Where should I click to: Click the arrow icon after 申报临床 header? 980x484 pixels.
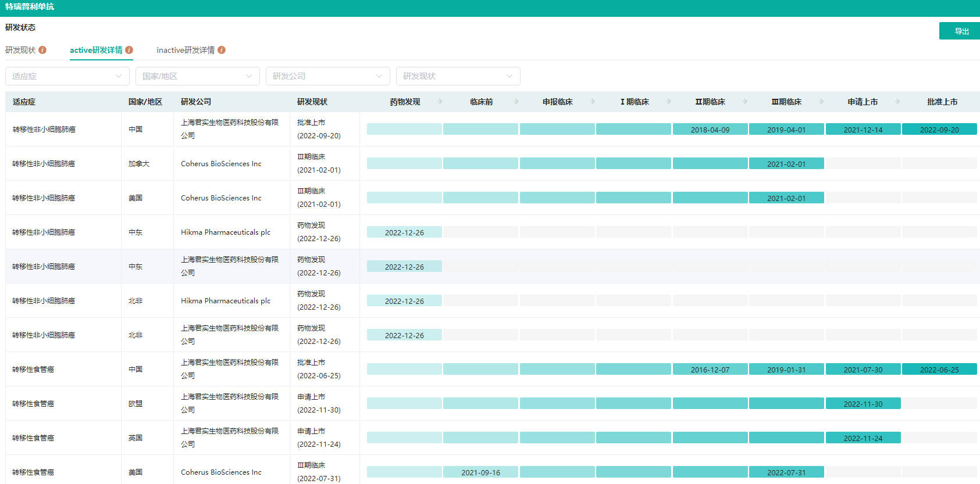592,102
